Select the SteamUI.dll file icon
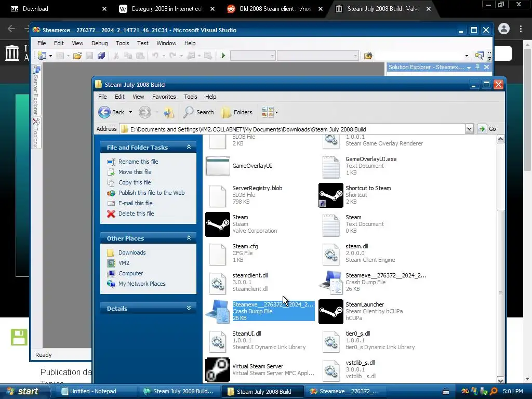Image resolution: width=532 pixels, height=399 pixels. click(x=218, y=342)
